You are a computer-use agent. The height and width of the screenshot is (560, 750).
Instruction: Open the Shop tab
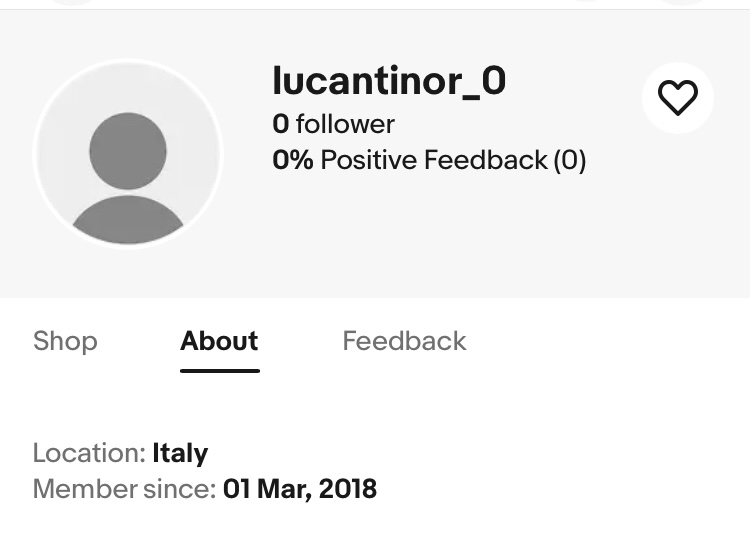65,341
